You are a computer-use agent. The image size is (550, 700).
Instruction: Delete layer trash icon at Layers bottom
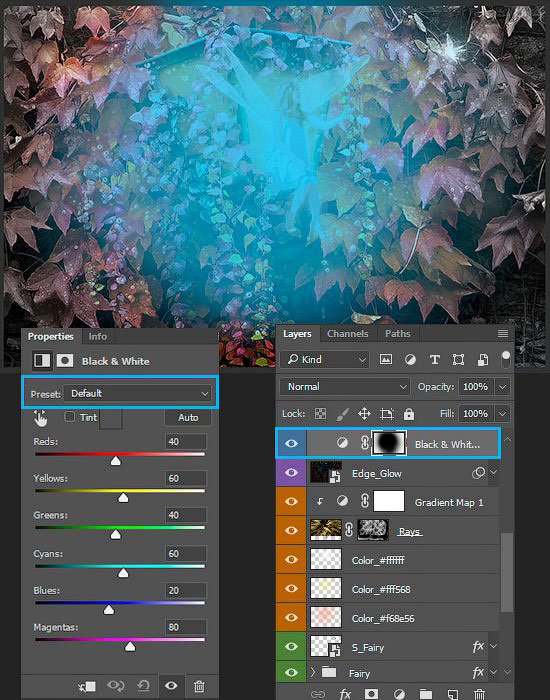pyautogui.click(x=479, y=694)
